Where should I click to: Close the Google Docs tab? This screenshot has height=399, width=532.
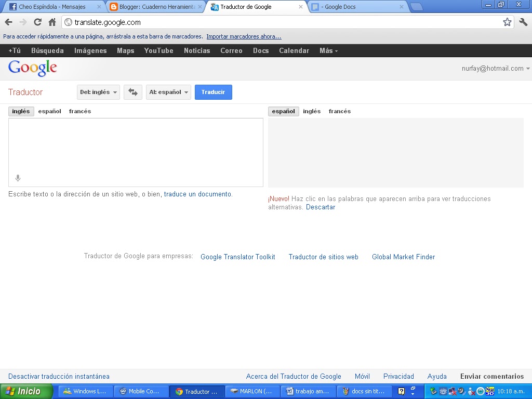tap(402, 7)
